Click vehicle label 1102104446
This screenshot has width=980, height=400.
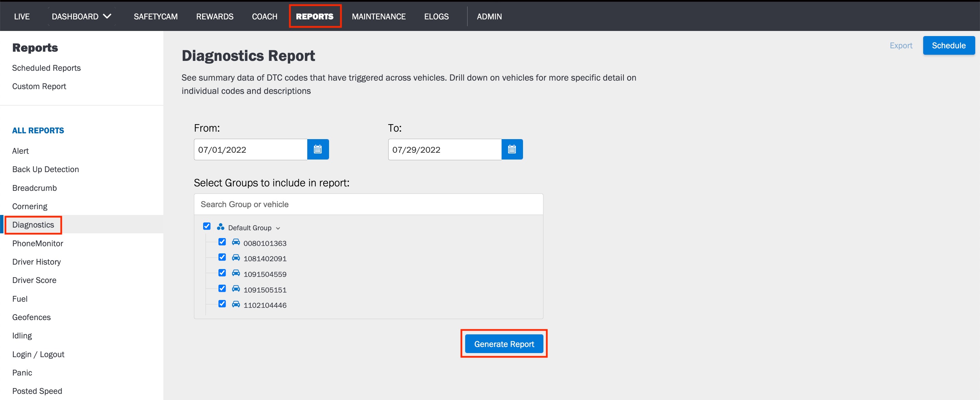[x=265, y=305]
